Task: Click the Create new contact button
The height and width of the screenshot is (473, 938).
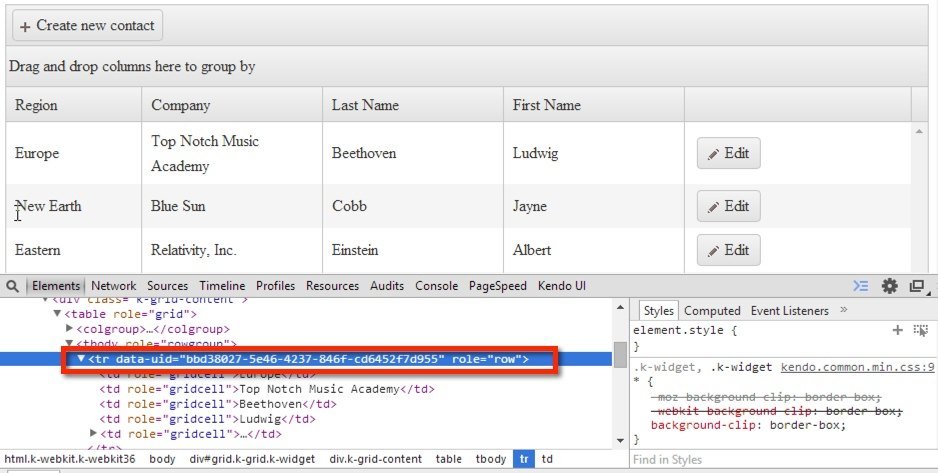Action: coord(87,26)
